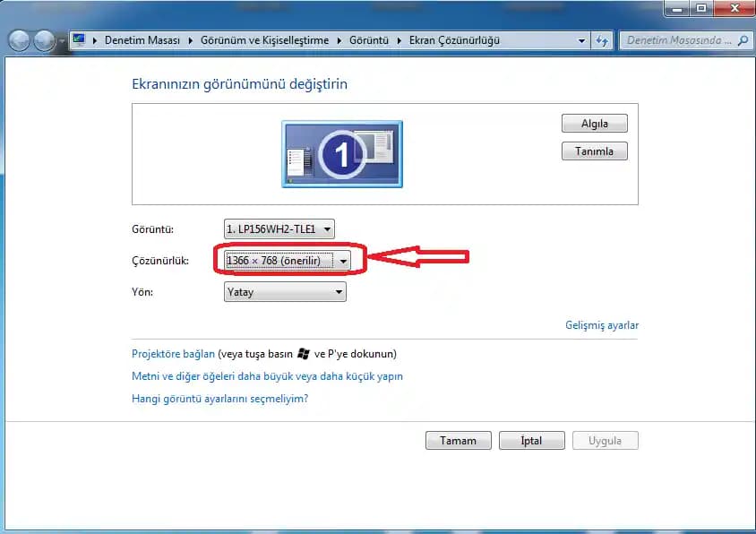Open the recent pages arrow near Forward
Viewport: 756px width, 534px height.
click(61, 41)
